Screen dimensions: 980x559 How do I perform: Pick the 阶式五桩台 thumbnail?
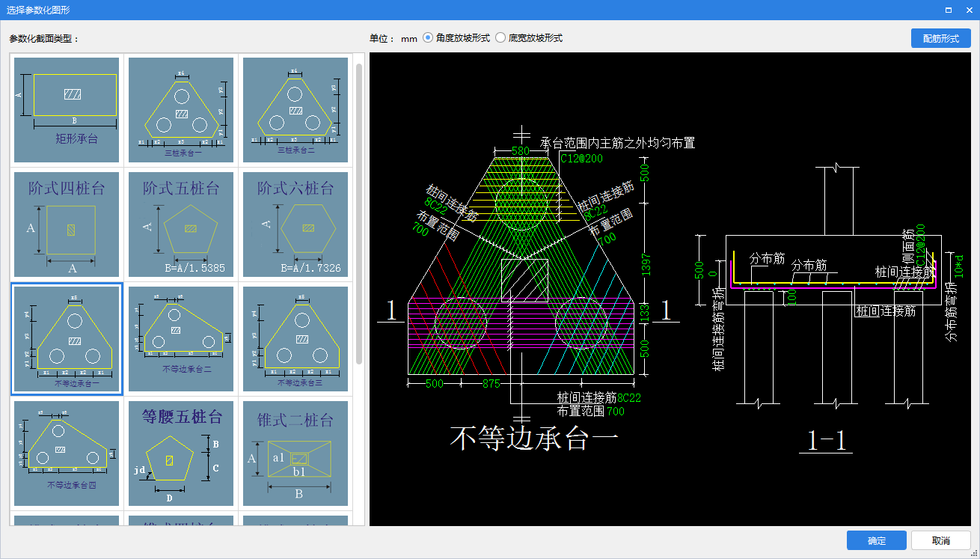click(181, 224)
